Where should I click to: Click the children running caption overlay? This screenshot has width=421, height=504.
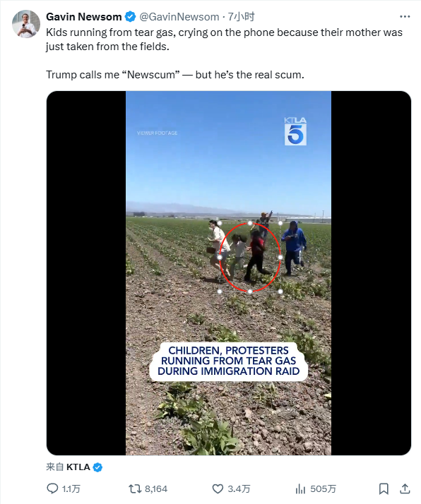(x=229, y=361)
